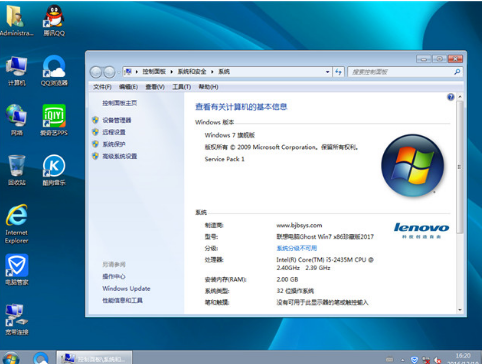This screenshot has width=482, height=364.
Task: Click the Service Pack 1 text
Action: 224,159
